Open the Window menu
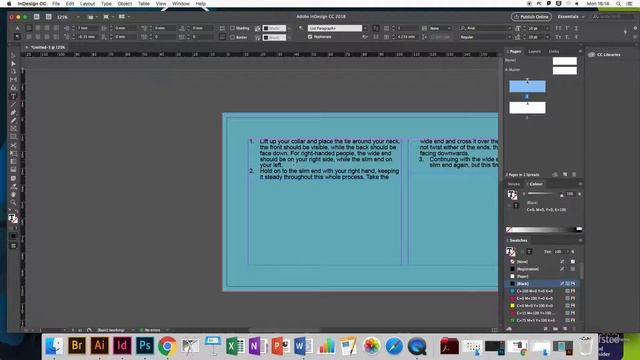 [x=180, y=4]
